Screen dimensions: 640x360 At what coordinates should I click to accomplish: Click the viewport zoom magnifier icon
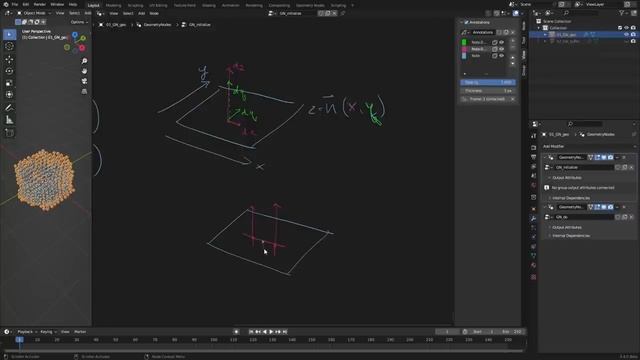pyautogui.click(x=84, y=61)
